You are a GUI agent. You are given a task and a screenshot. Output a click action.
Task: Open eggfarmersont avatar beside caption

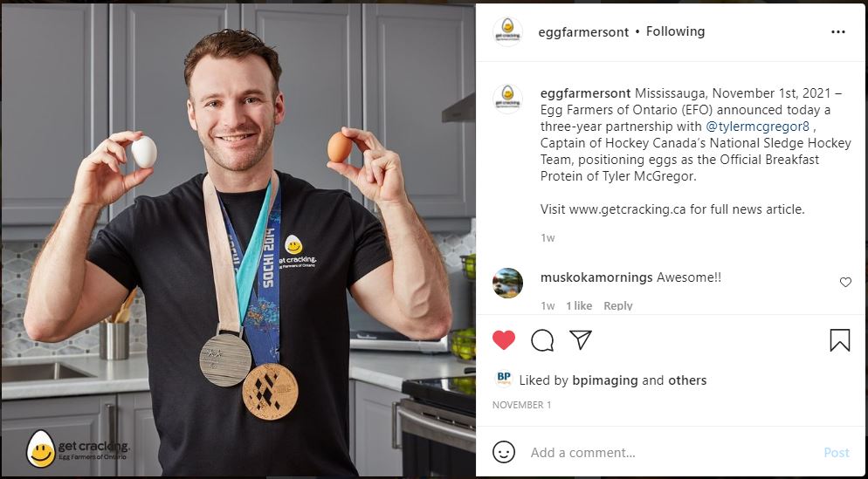click(x=507, y=99)
